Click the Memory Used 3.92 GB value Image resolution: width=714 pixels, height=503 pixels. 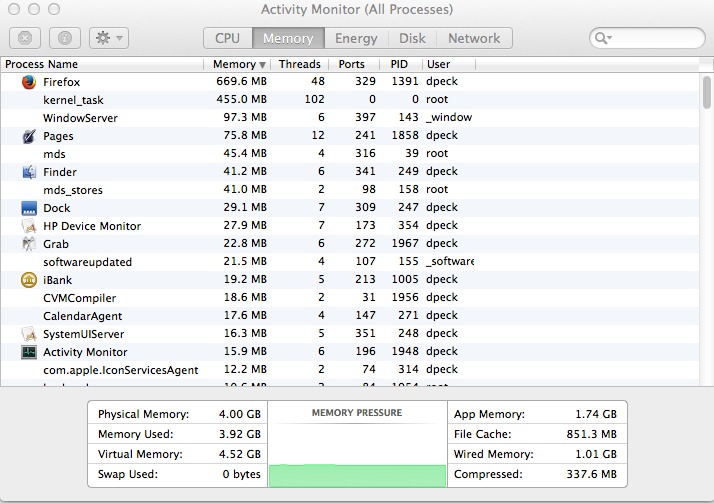coord(240,434)
